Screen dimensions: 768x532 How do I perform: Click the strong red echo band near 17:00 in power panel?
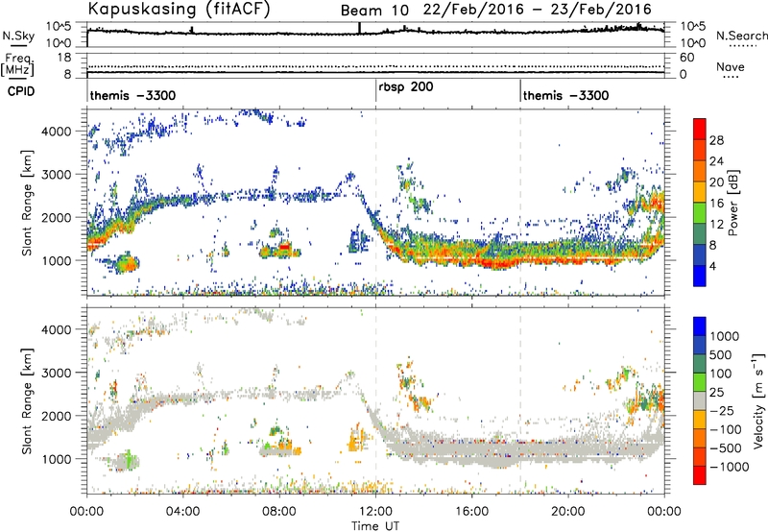click(x=499, y=262)
